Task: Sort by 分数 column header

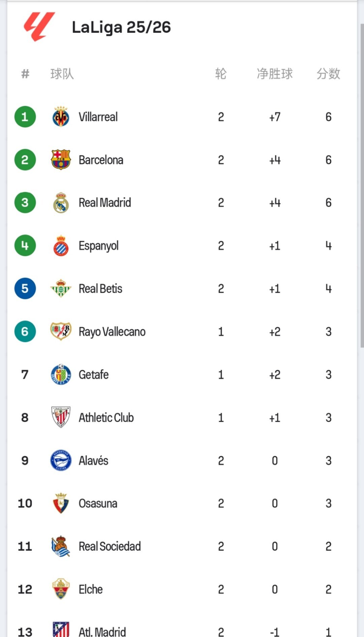Action: click(328, 74)
